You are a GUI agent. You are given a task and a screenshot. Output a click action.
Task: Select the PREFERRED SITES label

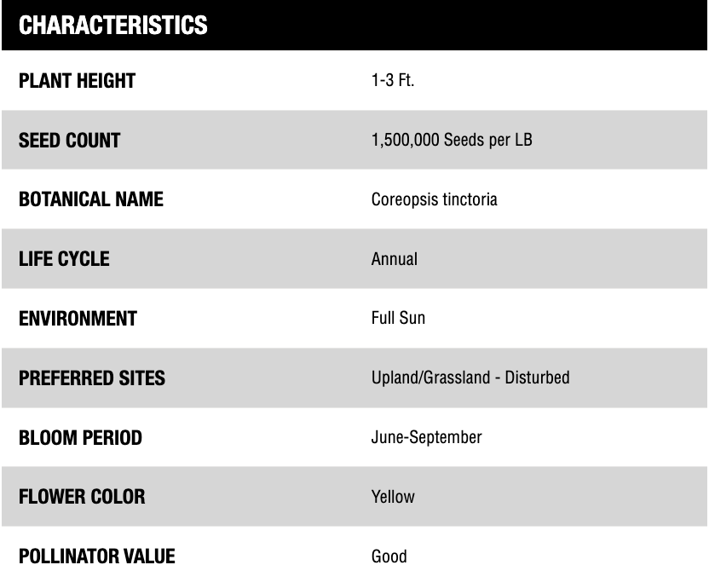pos(91,378)
